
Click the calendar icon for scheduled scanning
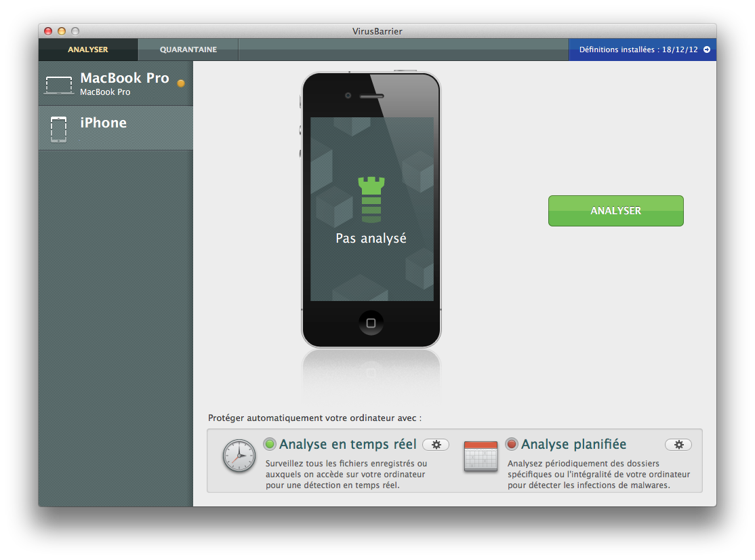click(x=481, y=456)
